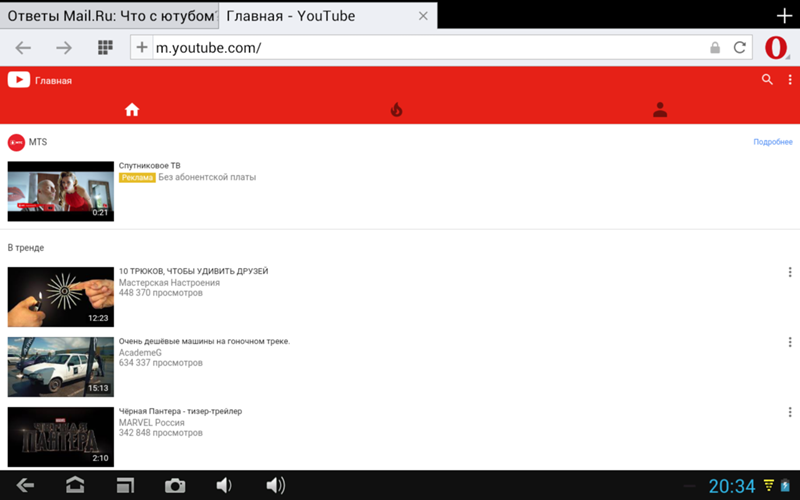Open options for 10 ТРЮКОВ video
The image size is (800, 500).
789,272
